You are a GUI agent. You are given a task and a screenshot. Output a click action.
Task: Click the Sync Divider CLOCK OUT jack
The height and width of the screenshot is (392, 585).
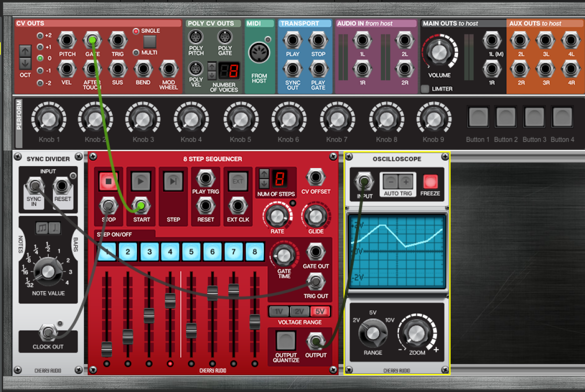(48, 332)
